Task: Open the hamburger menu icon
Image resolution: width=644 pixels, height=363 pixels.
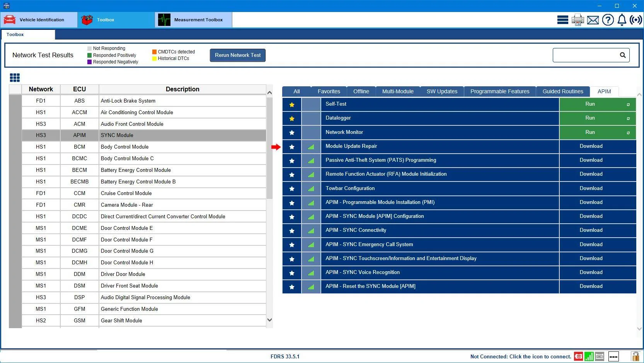Action: pyautogui.click(x=562, y=20)
